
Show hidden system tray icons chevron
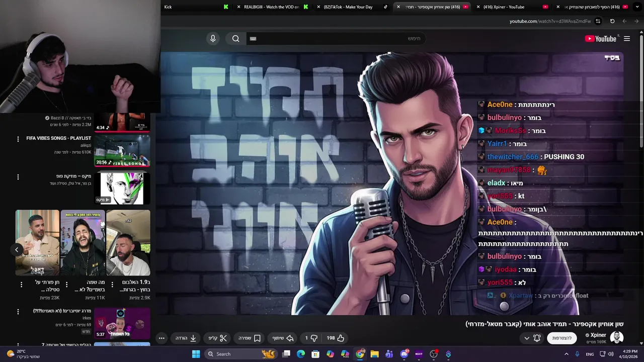point(566,354)
